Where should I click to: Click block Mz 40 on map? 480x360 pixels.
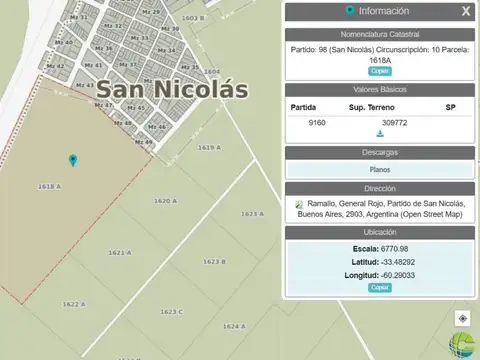click(63, 43)
